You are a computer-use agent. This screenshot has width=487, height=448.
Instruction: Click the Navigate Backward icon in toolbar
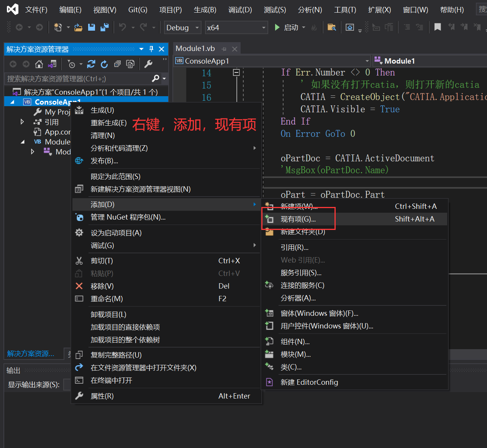(19, 27)
